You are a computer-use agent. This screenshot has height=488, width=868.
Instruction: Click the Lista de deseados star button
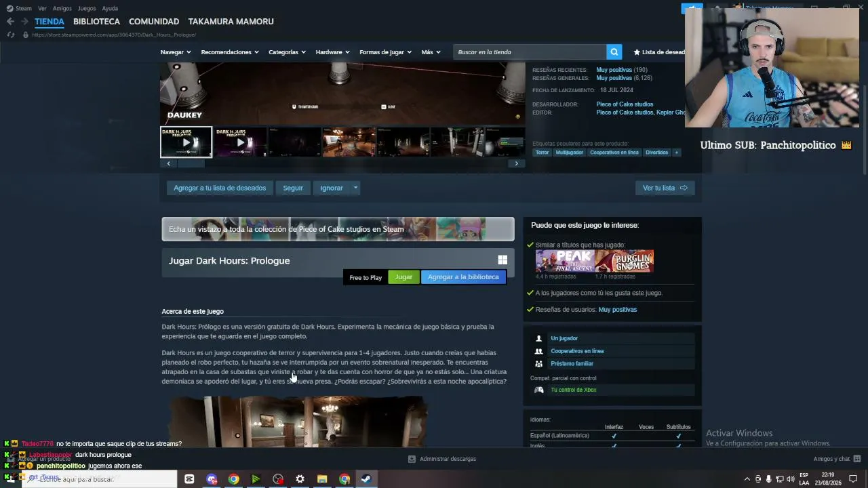click(x=659, y=52)
